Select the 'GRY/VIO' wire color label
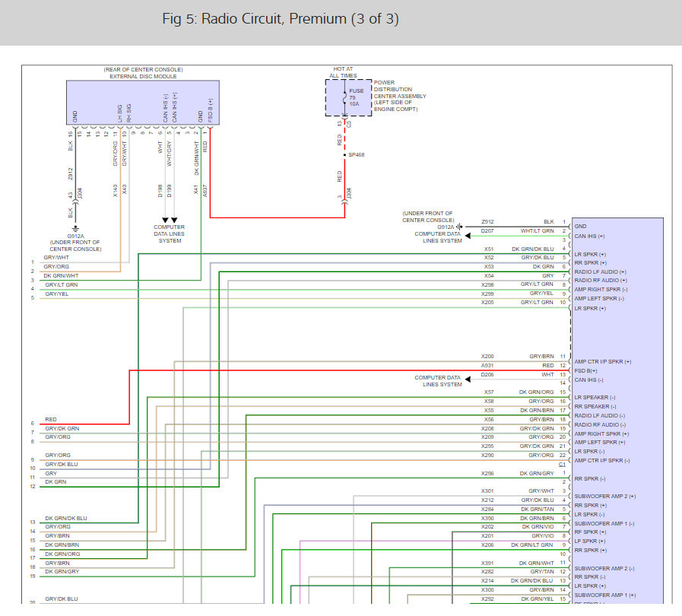This screenshot has width=682, height=616. tap(543, 536)
